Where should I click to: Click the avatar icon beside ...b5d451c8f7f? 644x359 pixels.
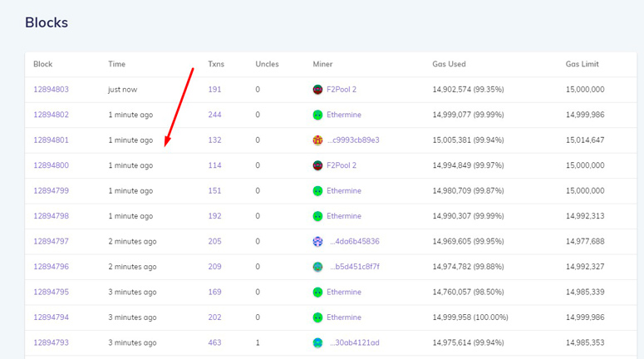coord(317,267)
